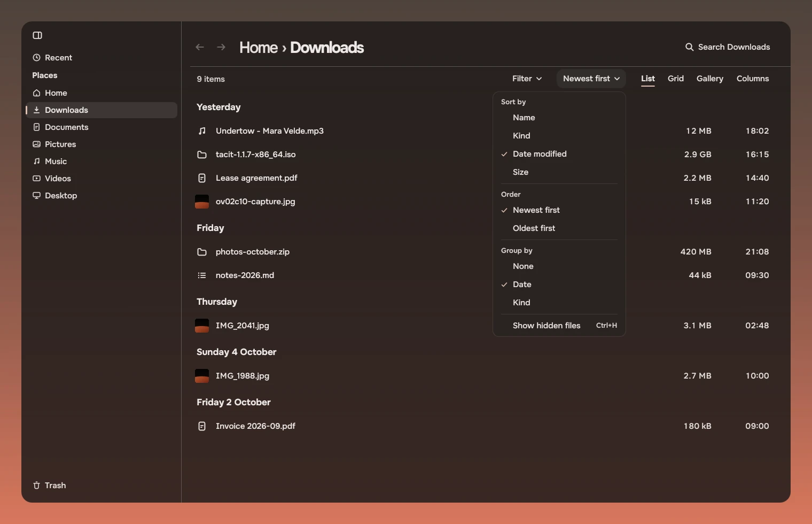
Task: Open Pictures place label
Action: click(x=60, y=144)
